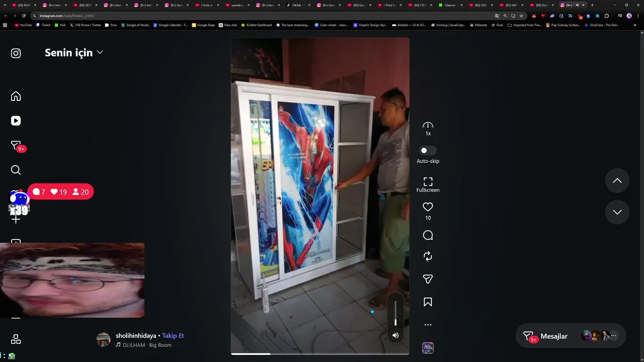This screenshot has width=644, height=362.
Task: Open more options three-dot icon for the reel
Action: tap(428, 325)
